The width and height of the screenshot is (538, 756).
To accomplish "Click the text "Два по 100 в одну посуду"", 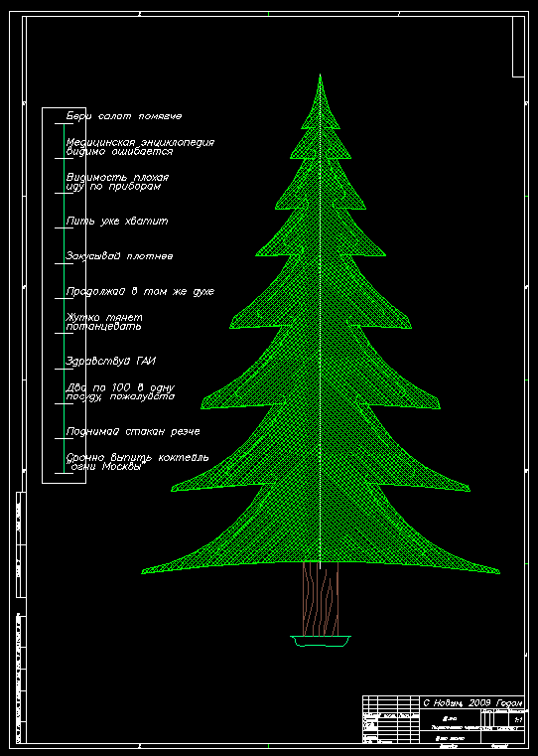I will pos(120,392).
